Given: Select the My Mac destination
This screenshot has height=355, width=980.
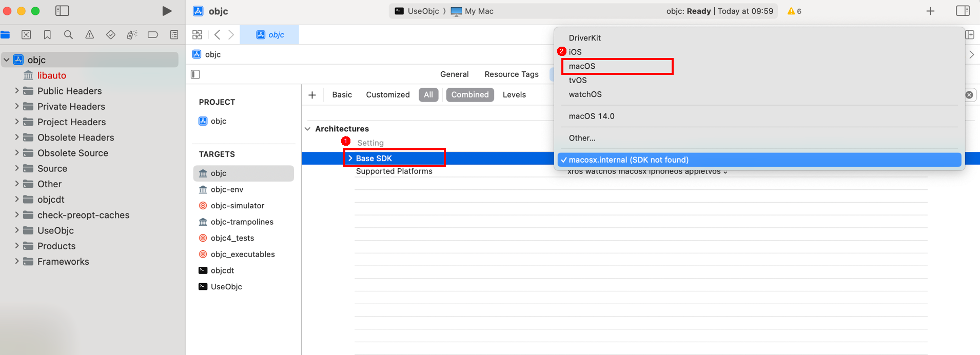Looking at the screenshot, I should (472, 11).
